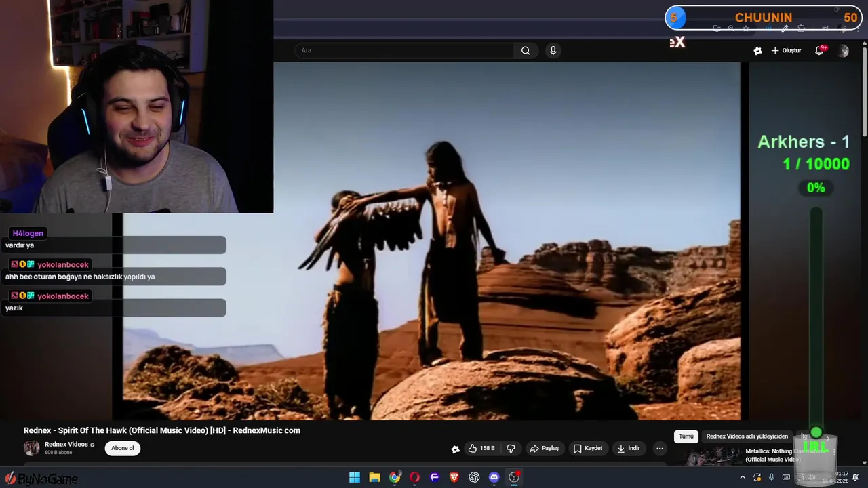
Task: Click the Oluştur create button
Action: click(x=787, y=51)
